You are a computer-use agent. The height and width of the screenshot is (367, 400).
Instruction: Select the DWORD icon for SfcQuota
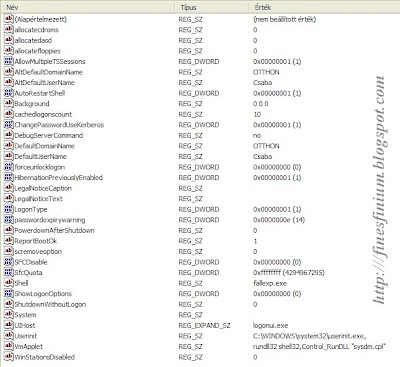(8, 272)
